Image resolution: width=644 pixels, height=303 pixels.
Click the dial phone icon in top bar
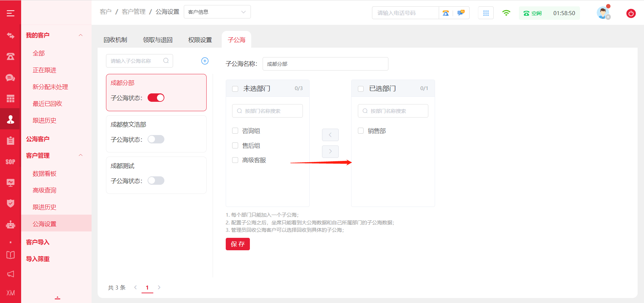point(445,13)
